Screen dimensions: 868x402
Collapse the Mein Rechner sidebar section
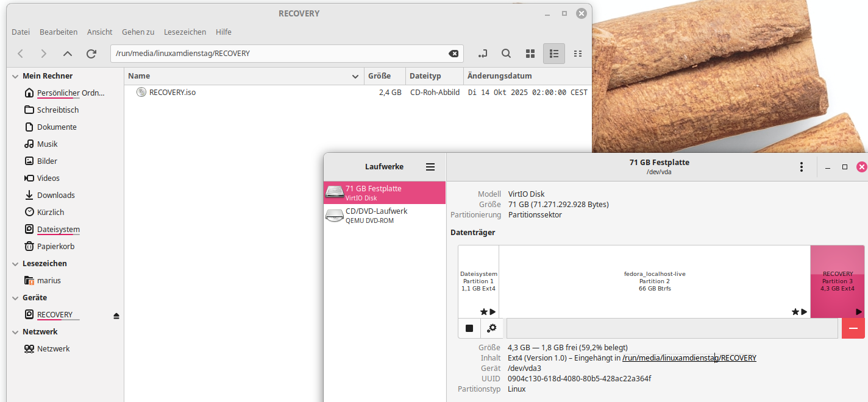pos(15,76)
